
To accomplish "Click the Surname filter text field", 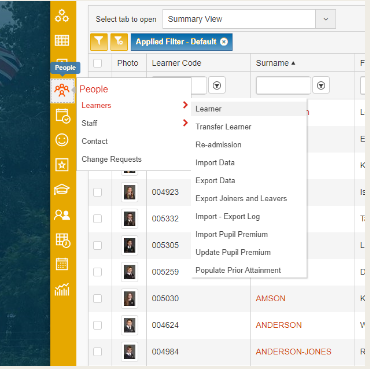I will tap(283, 86).
